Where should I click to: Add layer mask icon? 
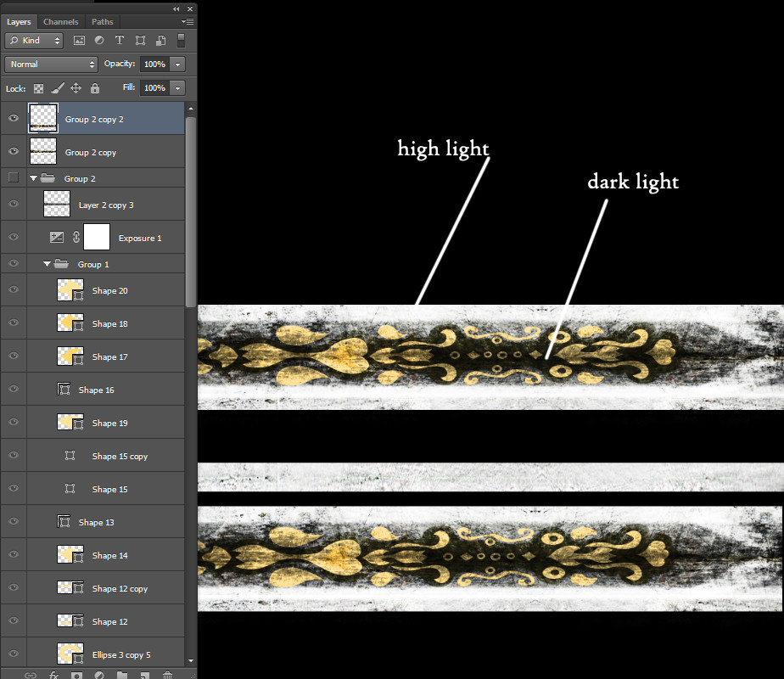click(x=76, y=675)
